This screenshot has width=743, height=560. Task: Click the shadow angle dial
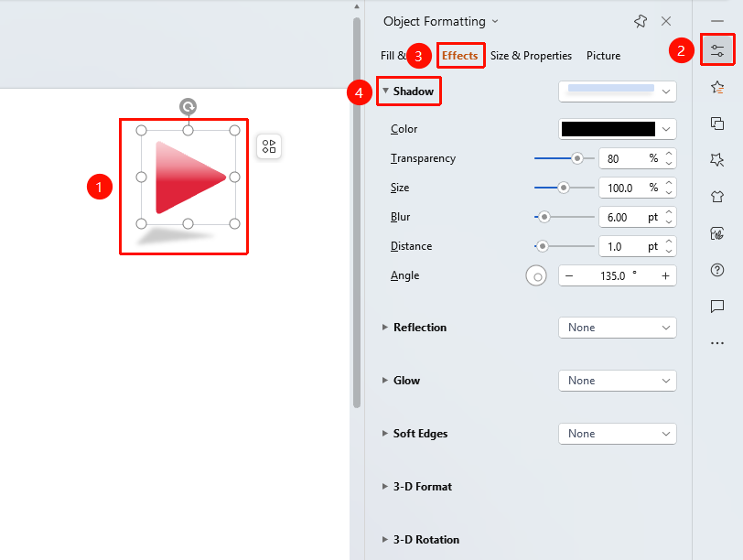click(x=536, y=275)
